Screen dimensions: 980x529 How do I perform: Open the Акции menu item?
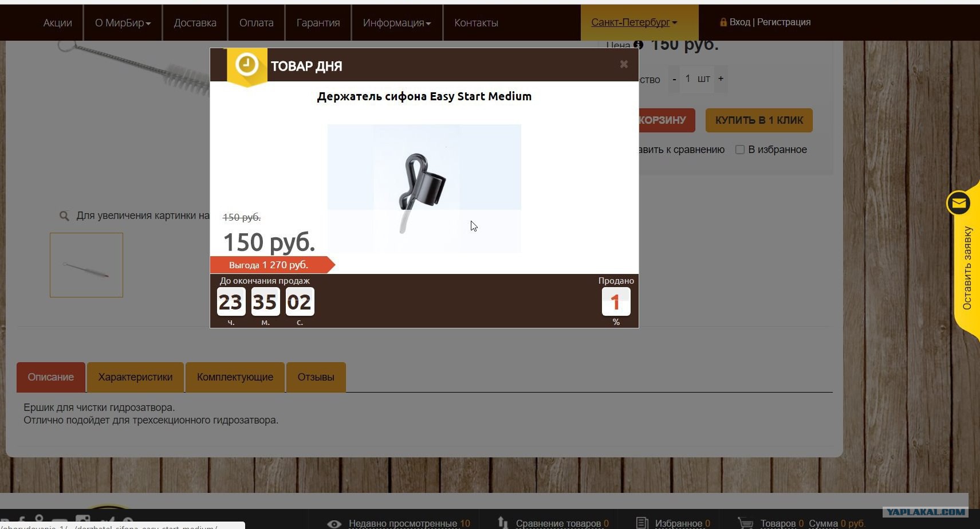(58, 23)
